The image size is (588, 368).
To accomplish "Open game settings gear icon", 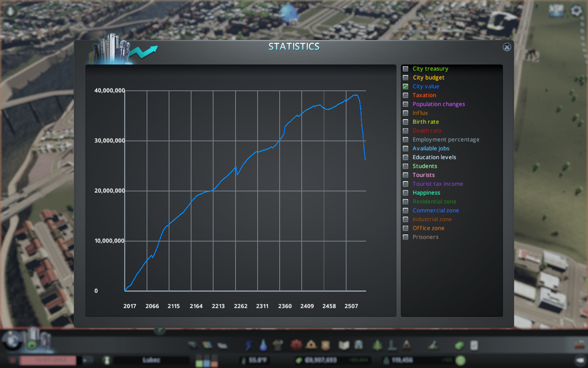I will tap(576, 11).
